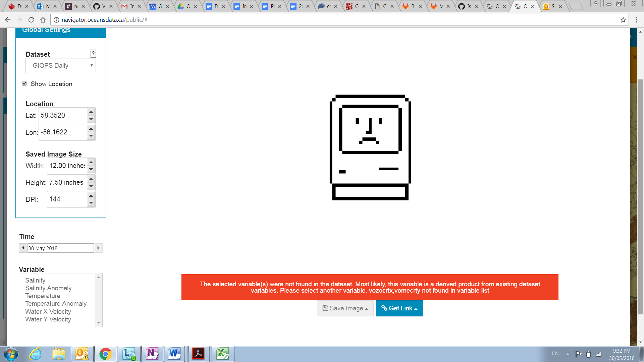Click the longitude input field
Screen dimensions: 644x362
tap(63, 132)
